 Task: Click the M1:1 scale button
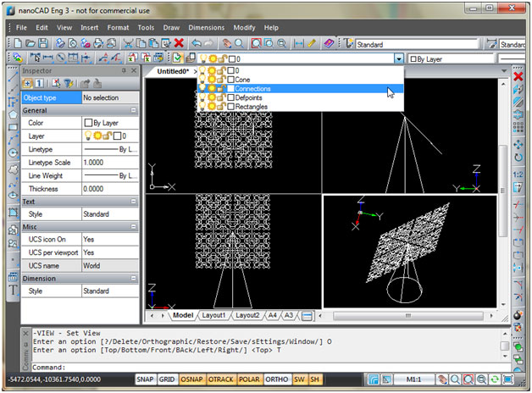414,379
